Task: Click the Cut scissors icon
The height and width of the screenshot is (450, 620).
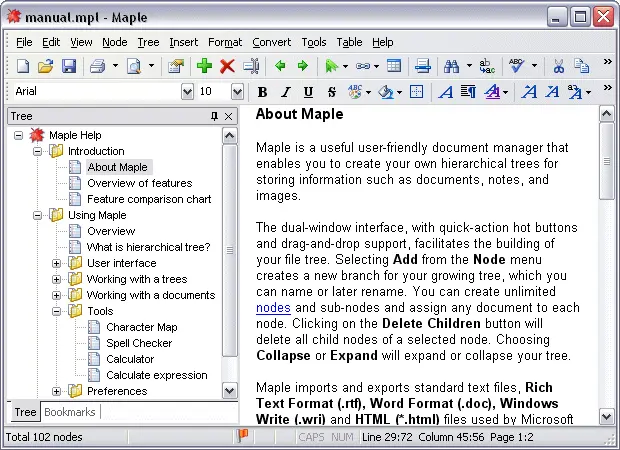Action: [558, 66]
